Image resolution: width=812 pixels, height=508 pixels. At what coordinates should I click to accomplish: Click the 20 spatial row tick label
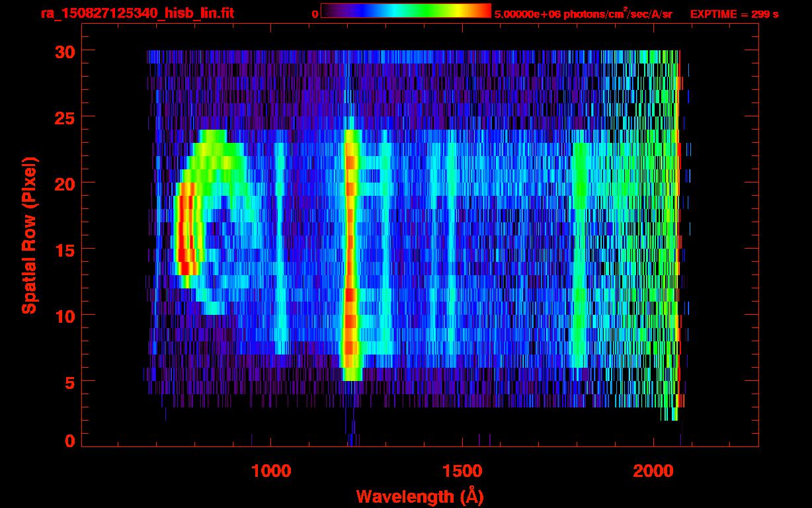[x=65, y=183]
